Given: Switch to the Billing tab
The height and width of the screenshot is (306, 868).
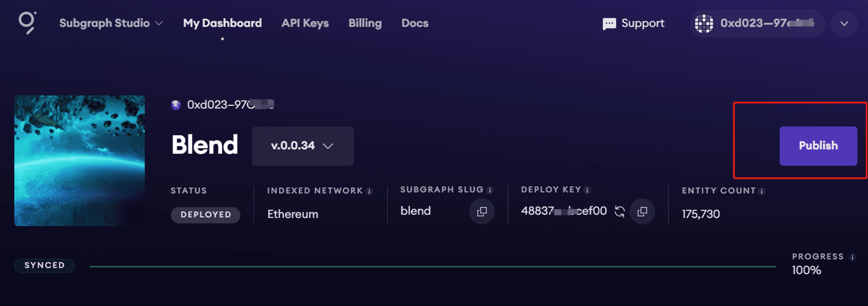Looking at the screenshot, I should [365, 23].
